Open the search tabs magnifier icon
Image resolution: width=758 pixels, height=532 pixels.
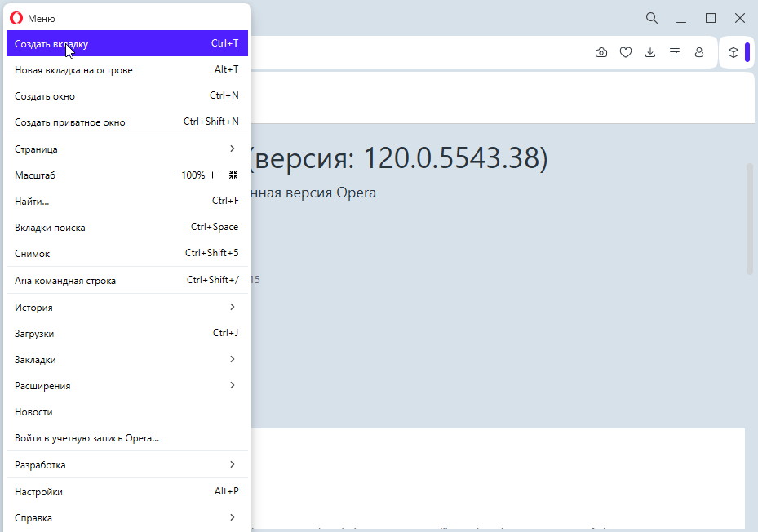[652, 19]
